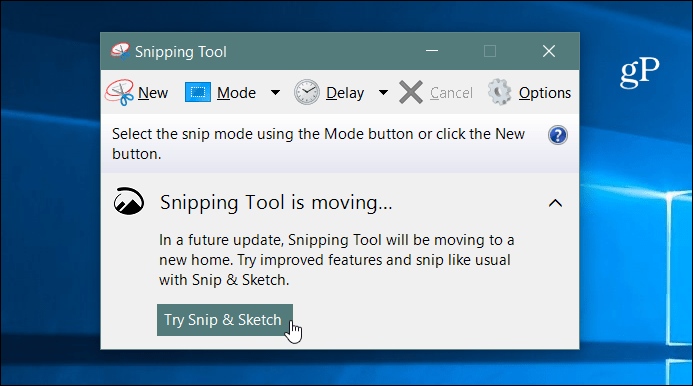Open Options via the gear icon
This screenshot has height=386, width=693.
pyautogui.click(x=500, y=92)
